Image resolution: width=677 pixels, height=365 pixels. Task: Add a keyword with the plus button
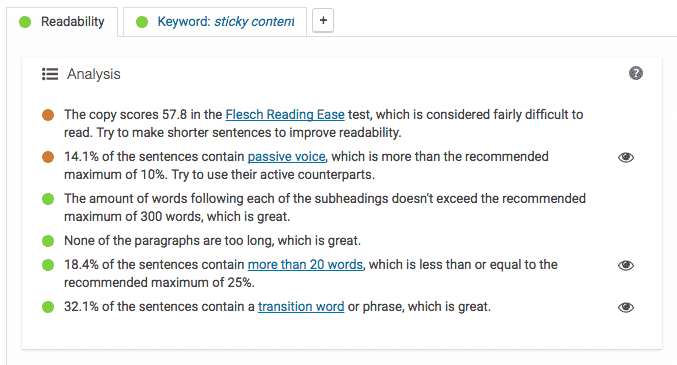tap(323, 20)
